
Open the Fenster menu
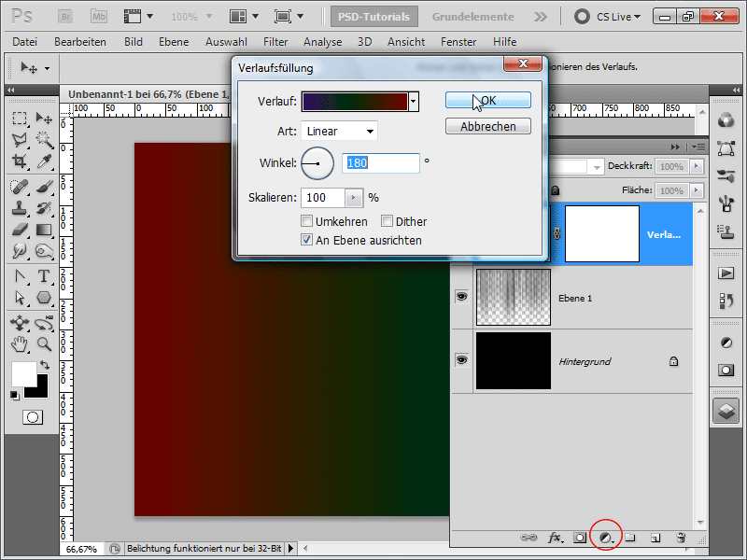458,42
